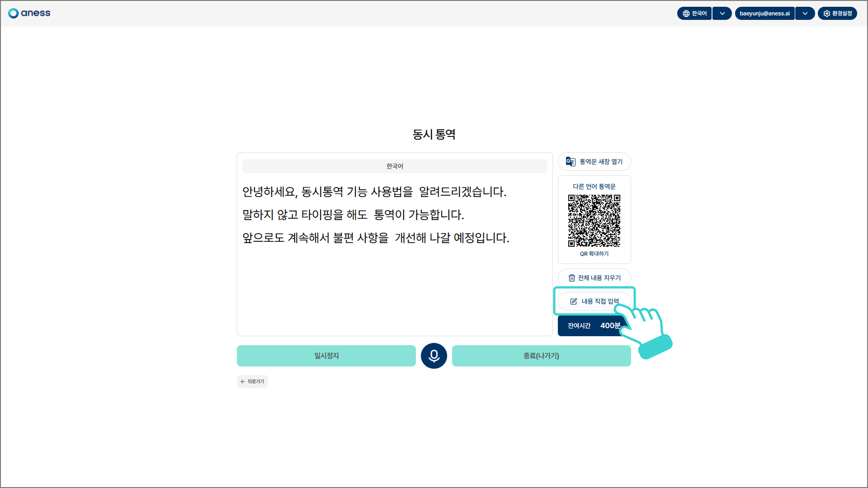The image size is (868, 488).
Task: Open the account dropdown chevron
Action: [x=805, y=14]
